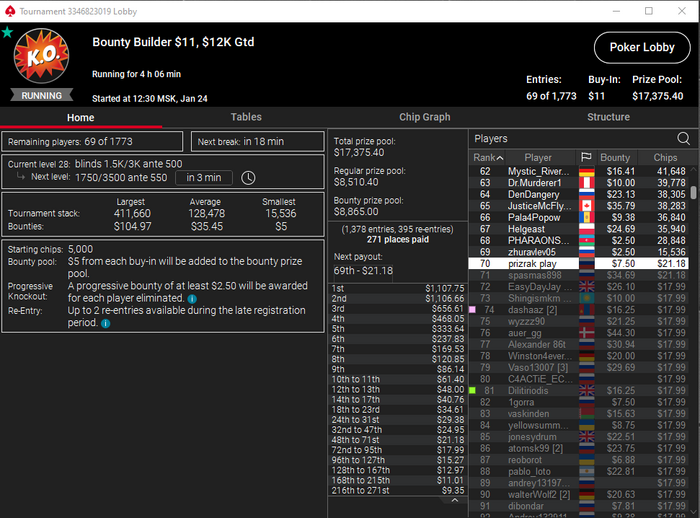Click the pink color tag beside dashaaz
The image size is (700, 518).
pos(472,309)
